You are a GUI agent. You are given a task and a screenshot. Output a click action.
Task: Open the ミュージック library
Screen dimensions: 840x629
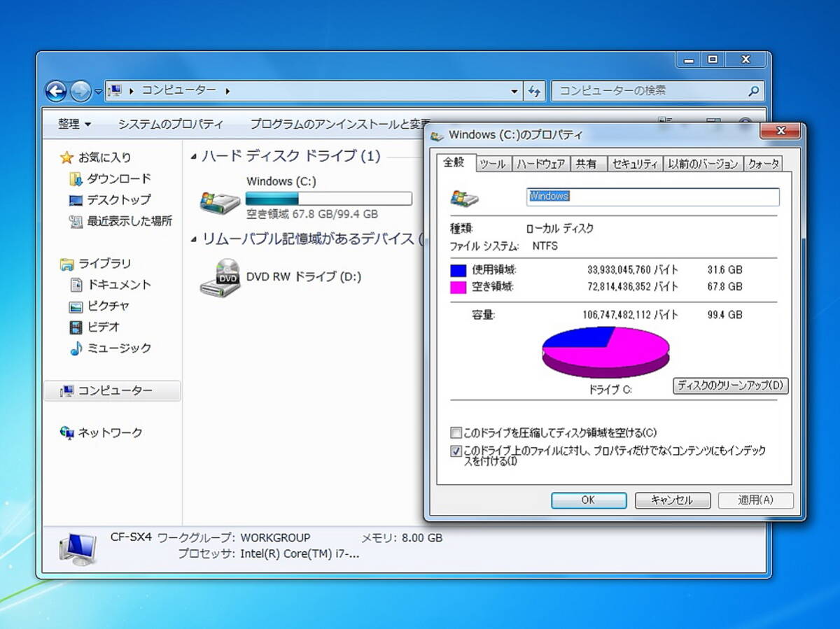coord(110,348)
